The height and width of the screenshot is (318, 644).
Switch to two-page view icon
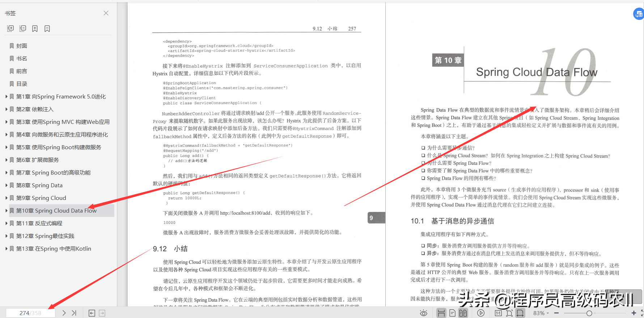pos(463,313)
